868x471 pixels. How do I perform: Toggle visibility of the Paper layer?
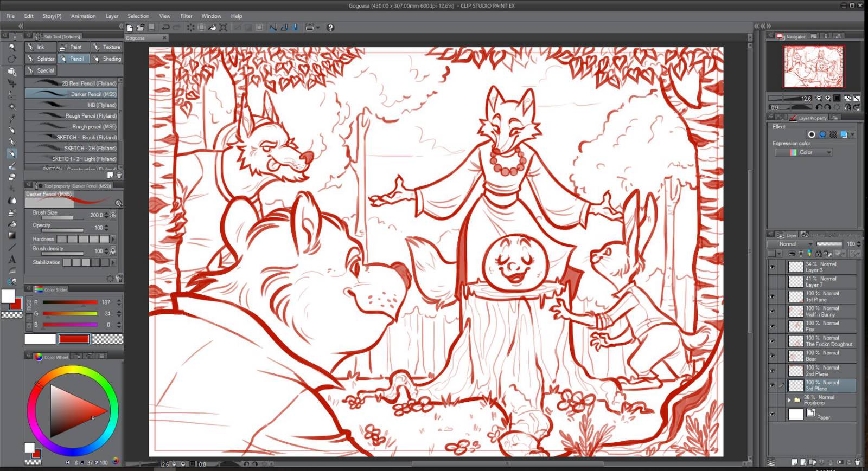pos(773,415)
